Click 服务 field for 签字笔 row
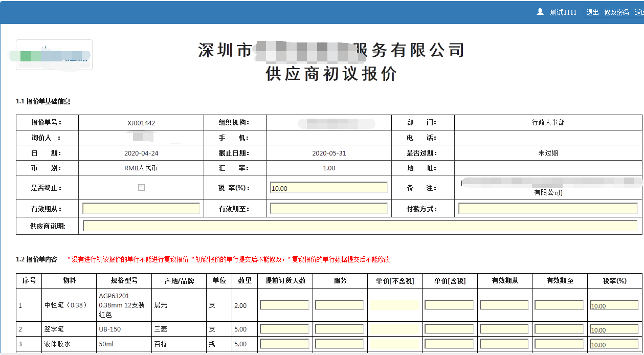Image resolution: width=644 pixels, height=355 pixels. (340, 329)
